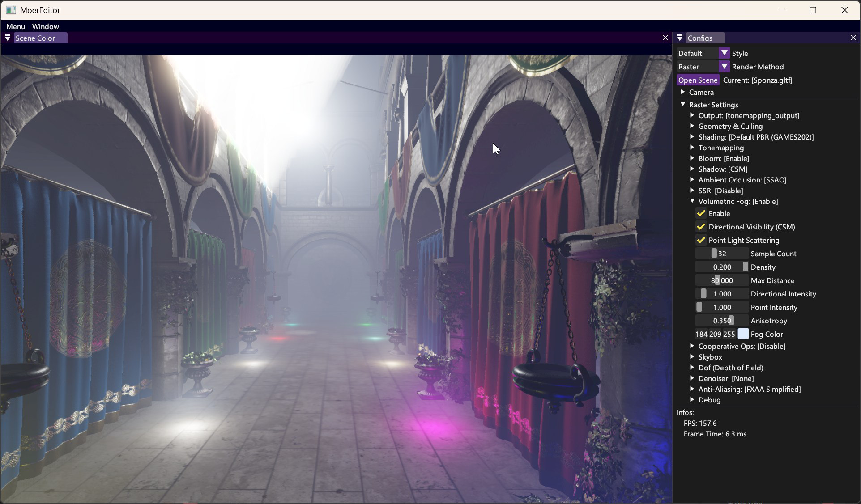Viewport: 861px width, 504px height.
Task: Click the Infos: heading
Action: click(685, 412)
